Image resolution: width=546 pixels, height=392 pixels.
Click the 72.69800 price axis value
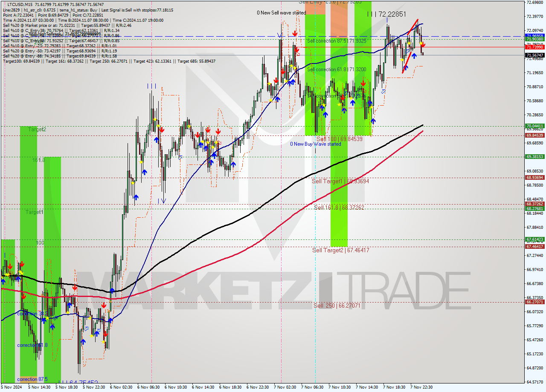pyautogui.click(x=535, y=2)
